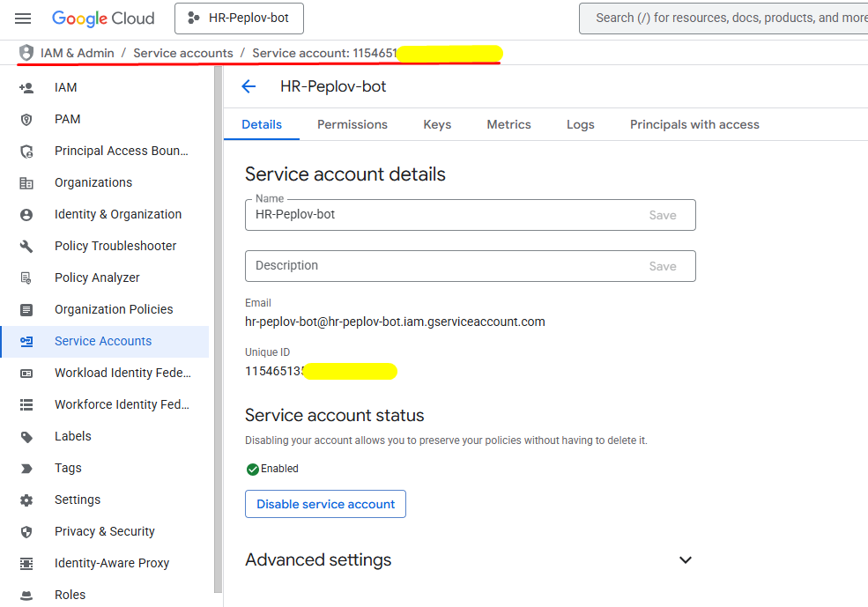Click the IAM person-add icon in sidebar

coord(26,87)
